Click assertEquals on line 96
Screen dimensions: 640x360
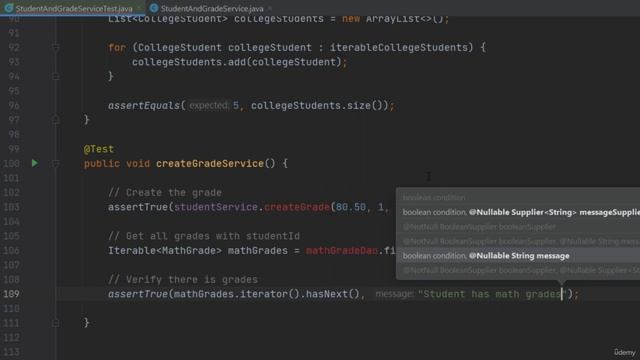(144, 105)
